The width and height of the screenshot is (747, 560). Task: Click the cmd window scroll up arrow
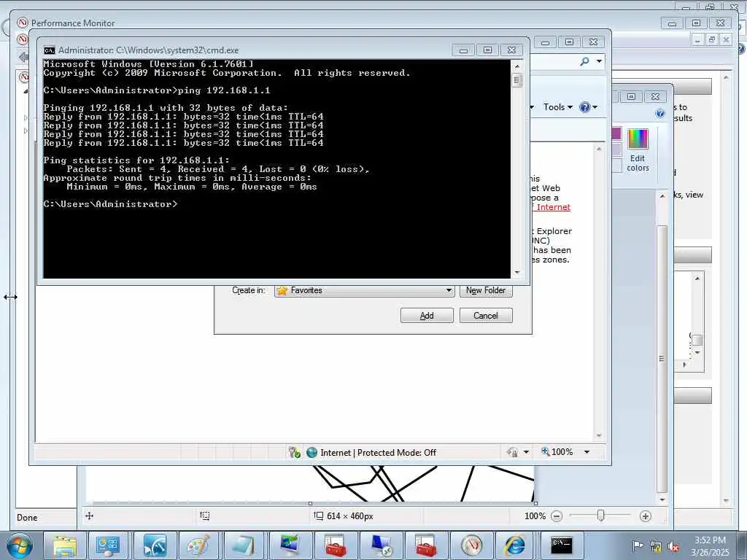click(517, 66)
